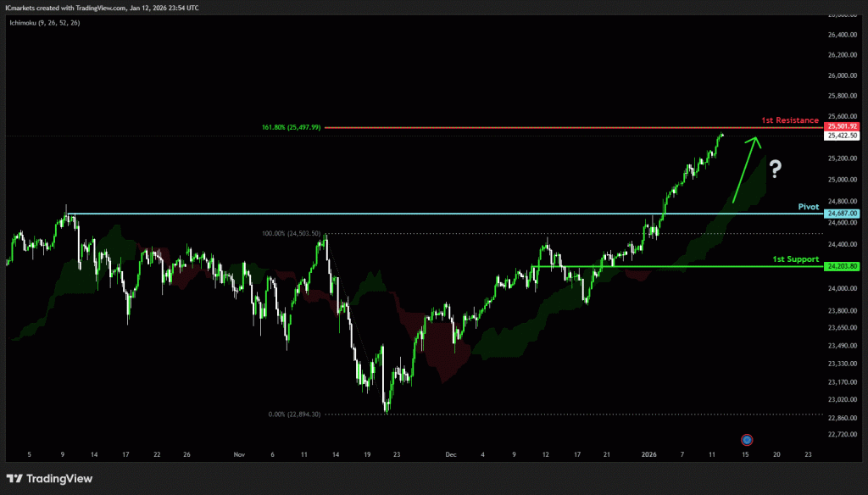
Task: Select the Pivot text label
Action: tap(809, 206)
